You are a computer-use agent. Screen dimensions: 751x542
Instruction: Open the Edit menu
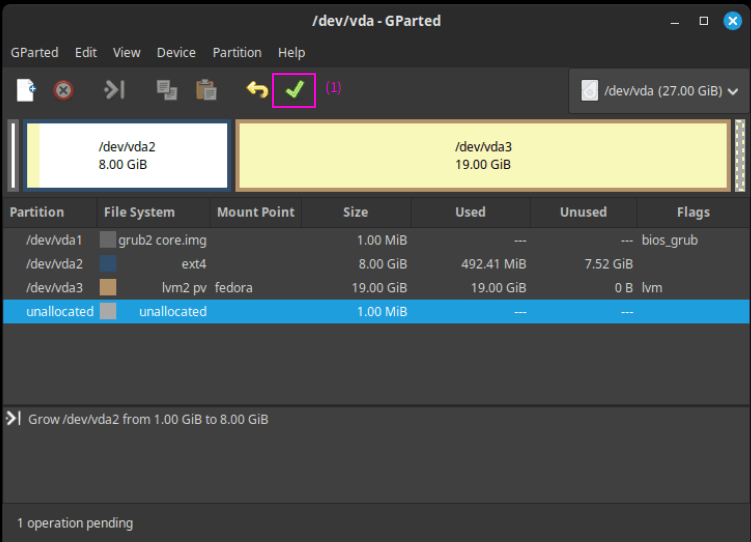(x=86, y=53)
